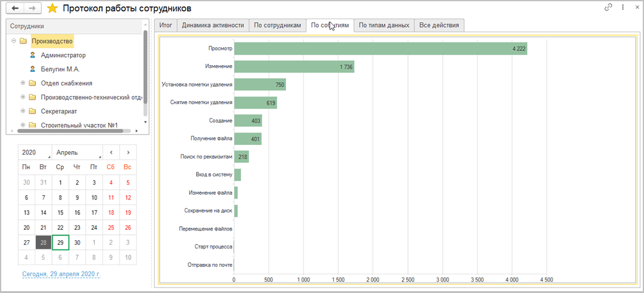This screenshot has height=293, width=644.
Task: Select April 30 in the calendar
Action: [x=77, y=242]
